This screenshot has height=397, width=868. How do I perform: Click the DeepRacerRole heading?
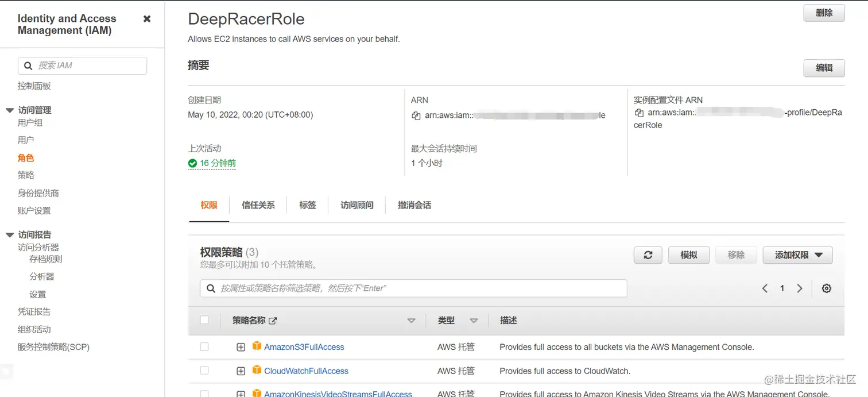click(x=246, y=19)
